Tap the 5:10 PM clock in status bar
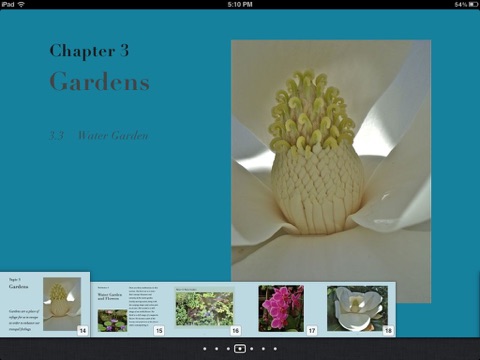The height and width of the screenshot is (360, 480). [x=240, y=4]
